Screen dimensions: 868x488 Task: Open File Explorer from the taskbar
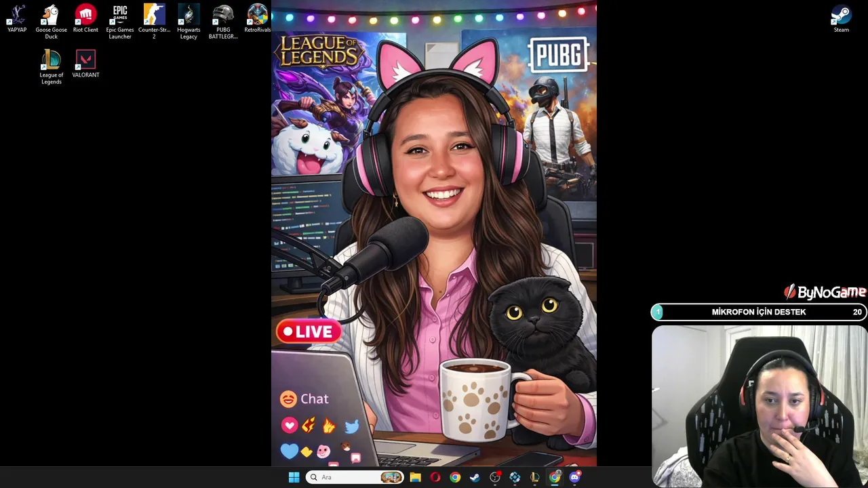pos(415,477)
